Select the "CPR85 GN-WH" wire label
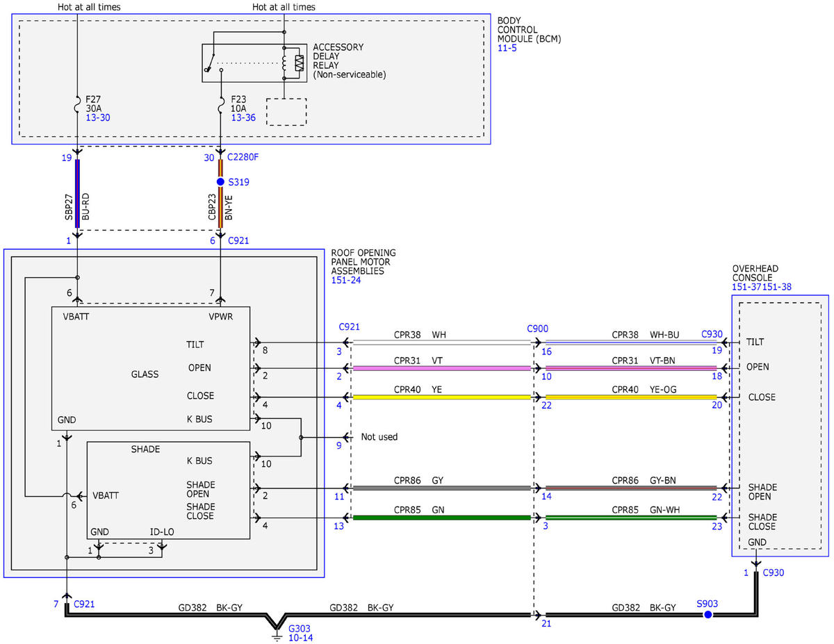The width and height of the screenshot is (834, 644). click(x=646, y=510)
